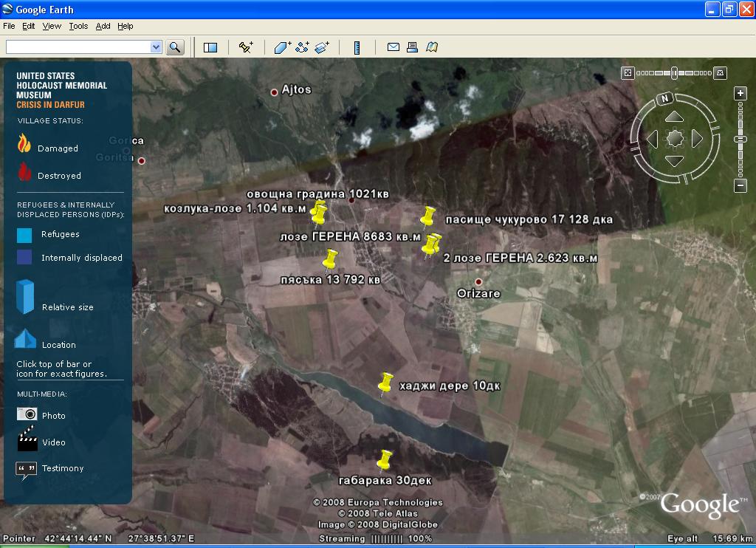756x548 pixels.
Task: Select the Add Polygon tool
Action: tap(283, 47)
